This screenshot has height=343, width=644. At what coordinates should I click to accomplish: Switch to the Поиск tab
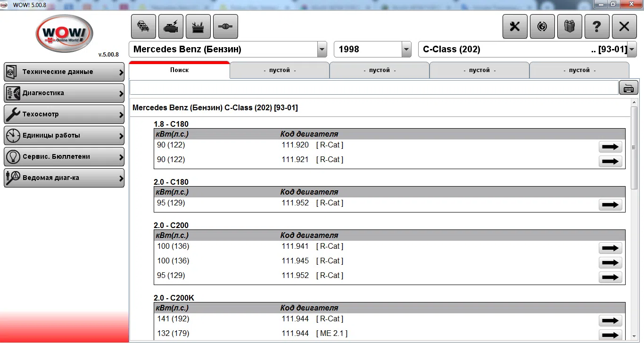click(179, 70)
